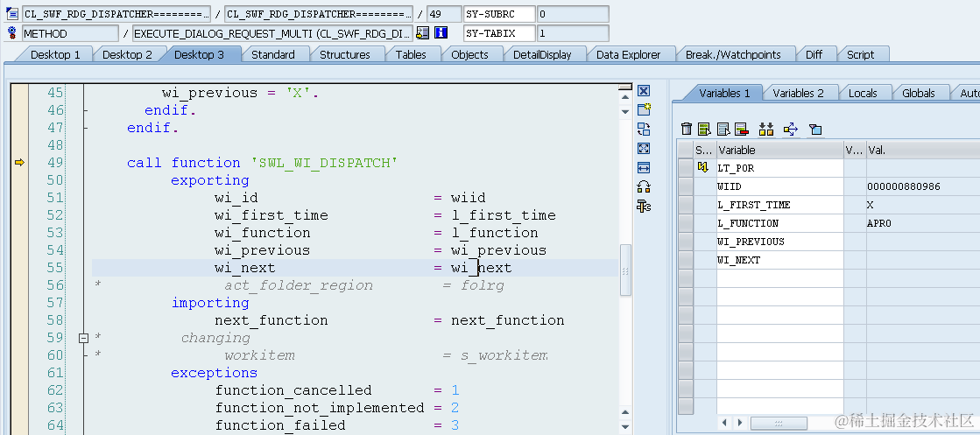
Task: Click the headset services icon
Action: [x=644, y=186]
